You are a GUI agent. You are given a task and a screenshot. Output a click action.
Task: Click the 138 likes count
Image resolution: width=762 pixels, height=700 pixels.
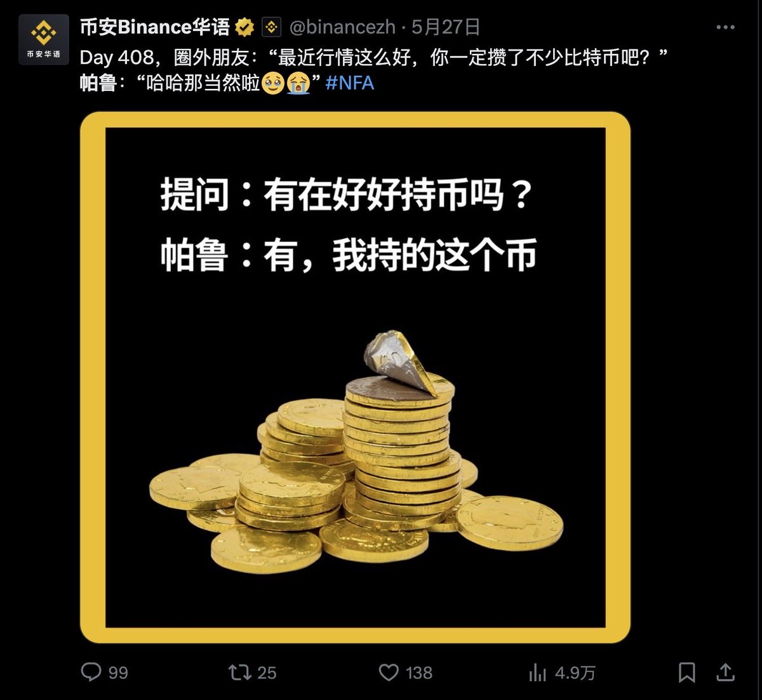[x=418, y=673]
